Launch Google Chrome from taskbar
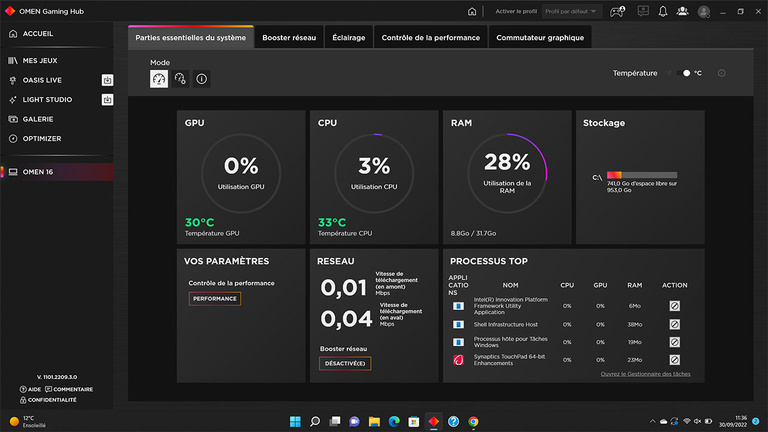Image resolution: width=768 pixels, height=432 pixels. pos(473,421)
